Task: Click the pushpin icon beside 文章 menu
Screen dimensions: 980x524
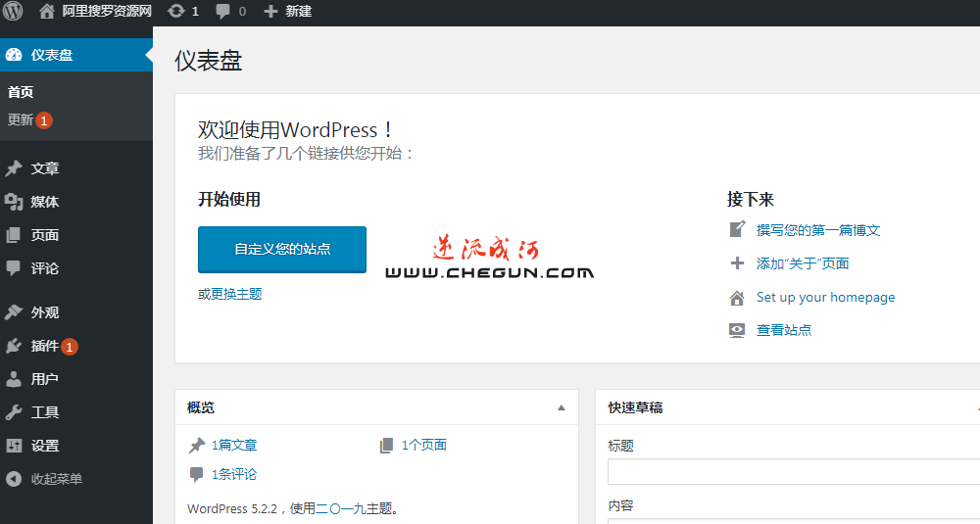Action: click(x=14, y=168)
